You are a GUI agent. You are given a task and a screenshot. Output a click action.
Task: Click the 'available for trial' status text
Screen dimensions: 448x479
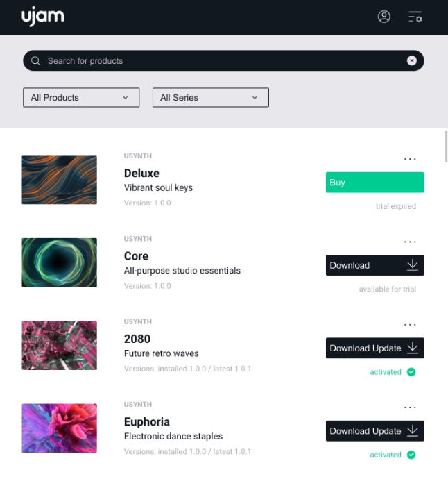click(387, 289)
